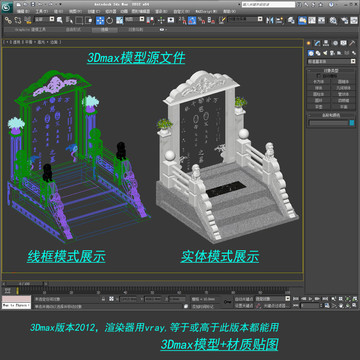The width and height of the screenshot is (360, 360).
Task: Toggle the Selection Lock padlock
Action: coord(103,299)
